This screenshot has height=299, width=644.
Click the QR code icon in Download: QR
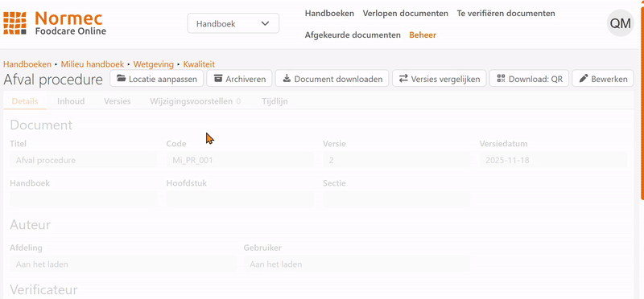pos(501,78)
